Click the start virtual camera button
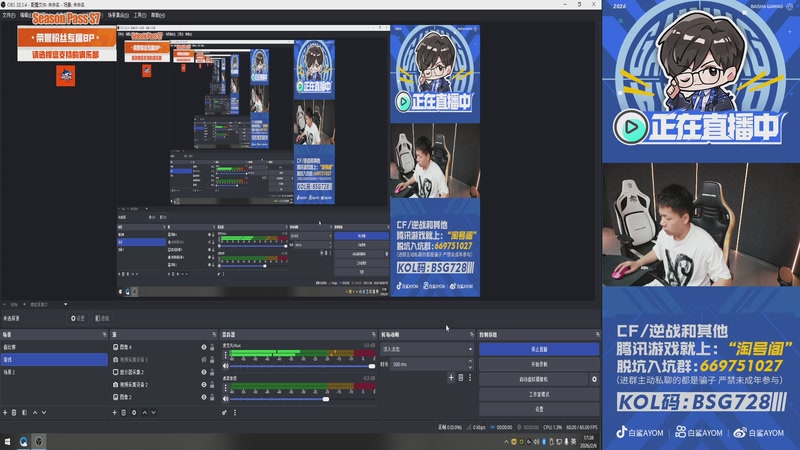800x450 pixels. click(534, 379)
